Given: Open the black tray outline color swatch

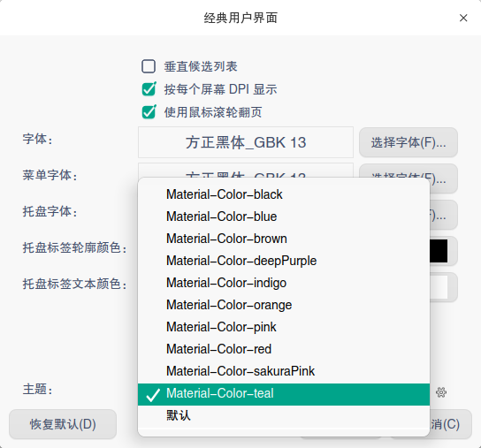Looking at the screenshot, I should click(x=439, y=251).
